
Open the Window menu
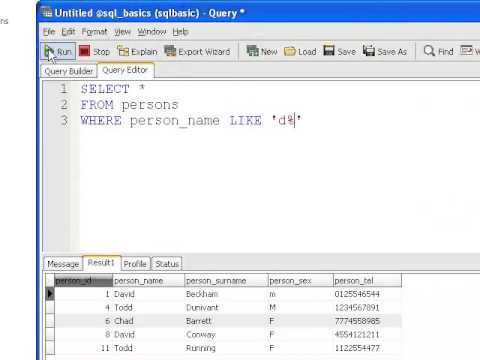(152, 32)
